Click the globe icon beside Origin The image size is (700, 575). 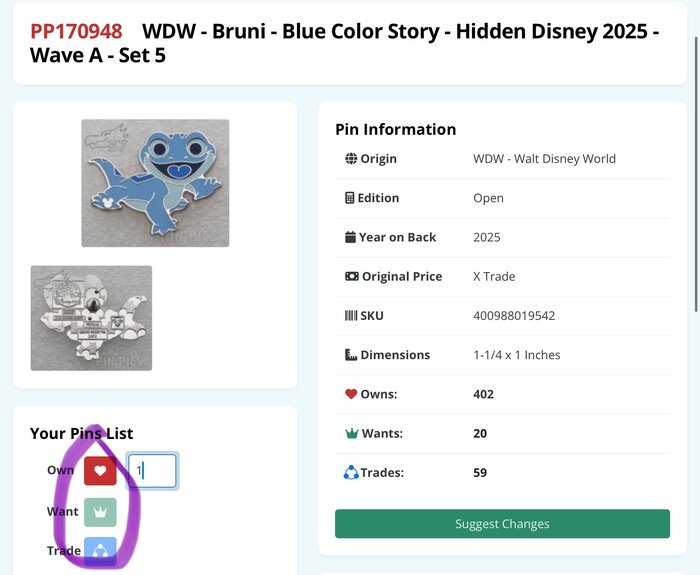point(350,159)
